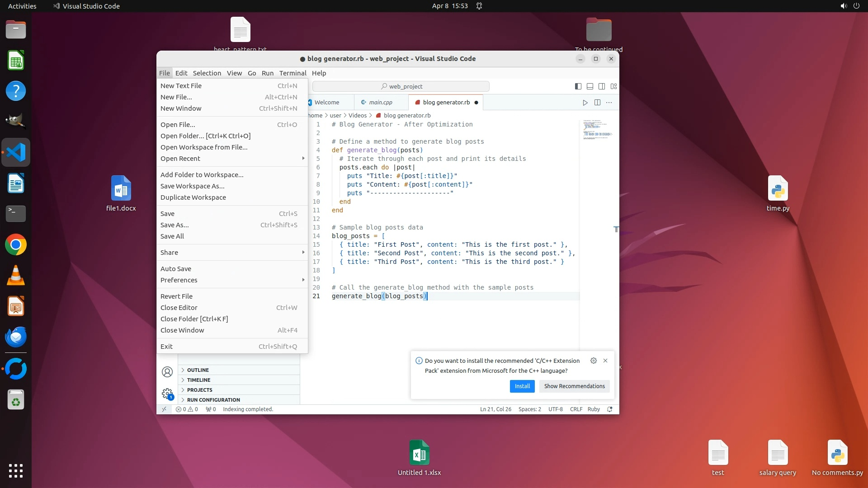868x488 pixels.
Task: Open the Manage gear icon
Action: (x=167, y=393)
